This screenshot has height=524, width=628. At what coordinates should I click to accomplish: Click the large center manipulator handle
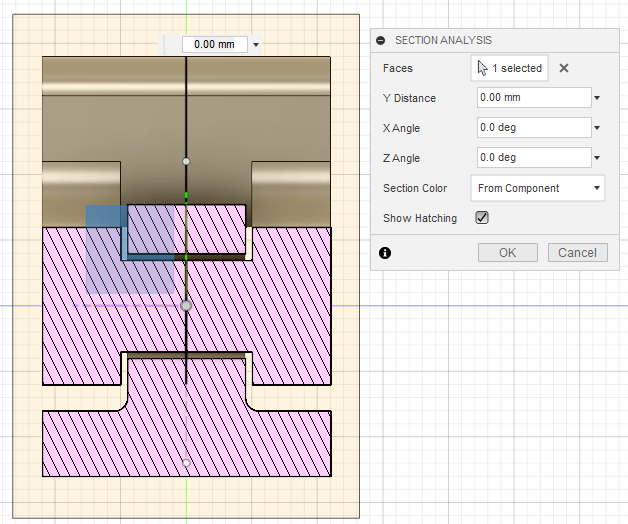[186, 306]
